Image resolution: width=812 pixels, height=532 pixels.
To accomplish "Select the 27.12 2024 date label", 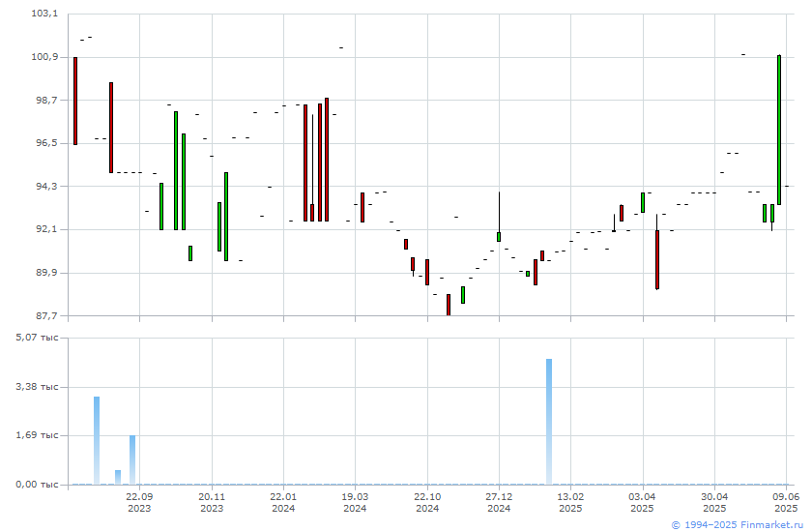I will point(499,502).
